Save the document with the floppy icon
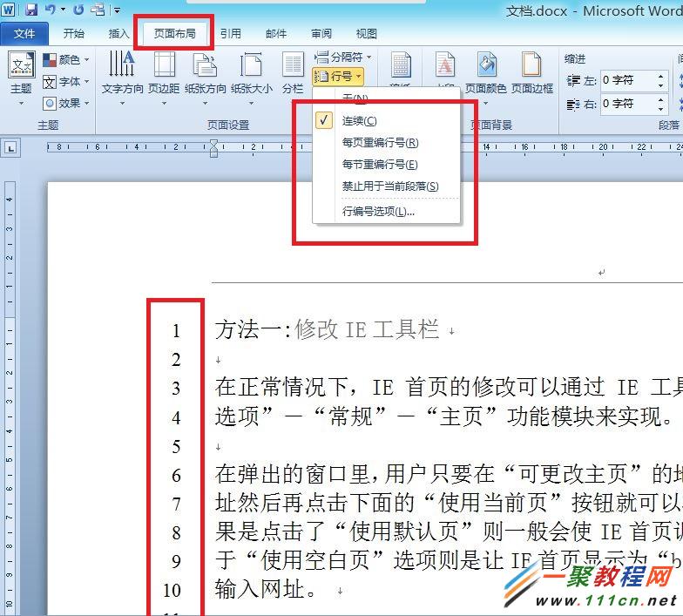The height and width of the screenshot is (616, 683). click(31, 9)
